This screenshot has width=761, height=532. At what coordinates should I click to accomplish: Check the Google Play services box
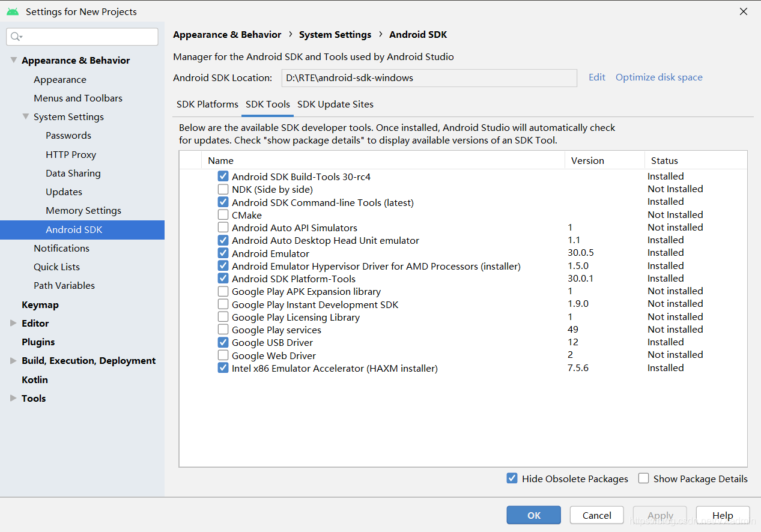point(223,330)
